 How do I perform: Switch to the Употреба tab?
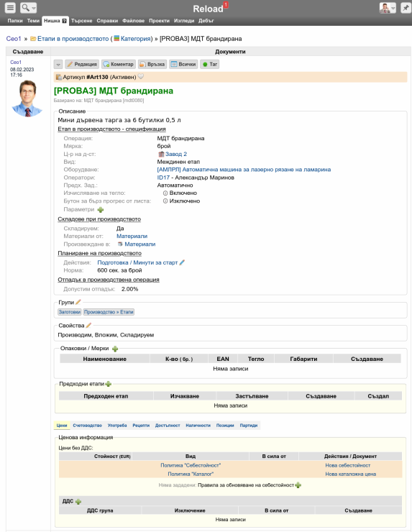click(117, 425)
